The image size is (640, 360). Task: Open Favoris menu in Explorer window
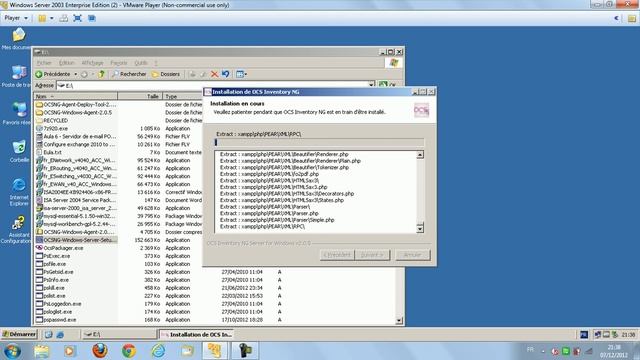pyautogui.click(x=119, y=63)
